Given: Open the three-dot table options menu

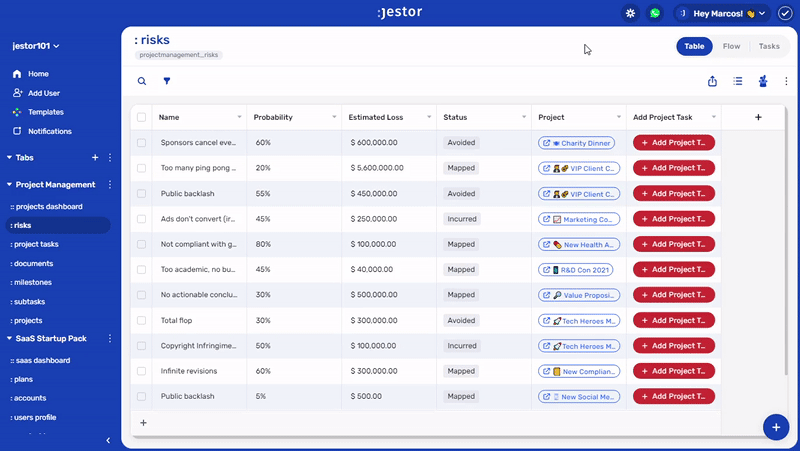Looking at the screenshot, I should pyautogui.click(x=786, y=81).
